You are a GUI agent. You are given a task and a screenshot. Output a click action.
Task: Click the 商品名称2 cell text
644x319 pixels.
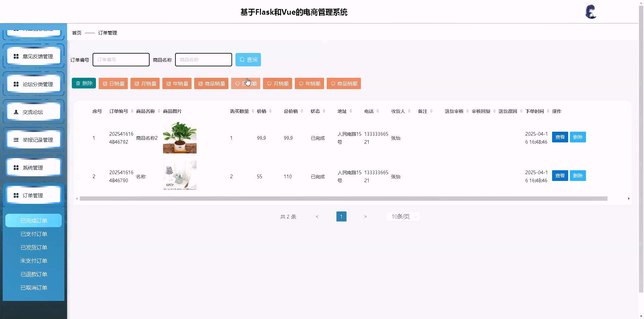(x=147, y=138)
